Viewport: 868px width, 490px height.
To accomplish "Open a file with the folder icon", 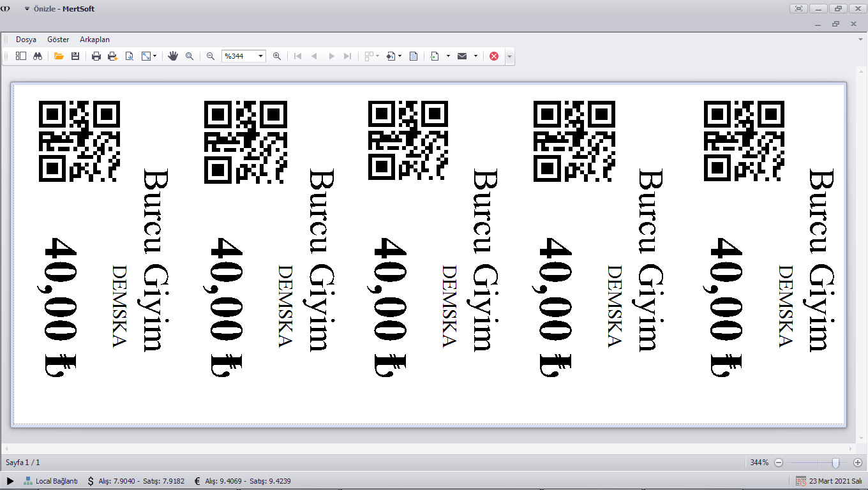I will (x=59, y=56).
